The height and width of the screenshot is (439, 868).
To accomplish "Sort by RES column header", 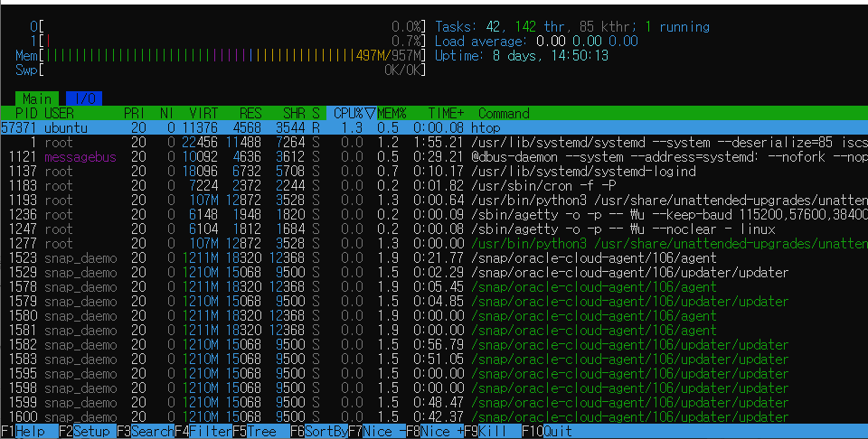I will click(250, 113).
